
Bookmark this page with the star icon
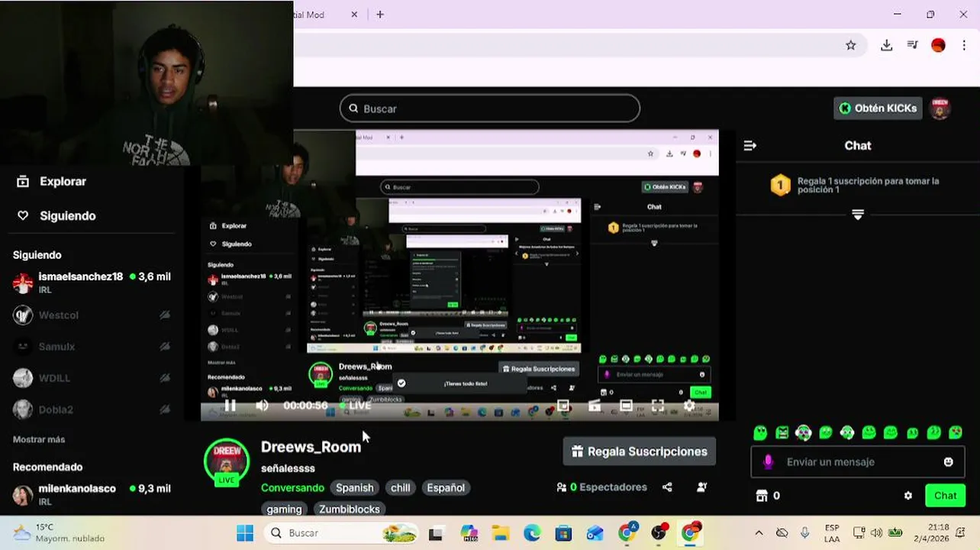point(851,45)
